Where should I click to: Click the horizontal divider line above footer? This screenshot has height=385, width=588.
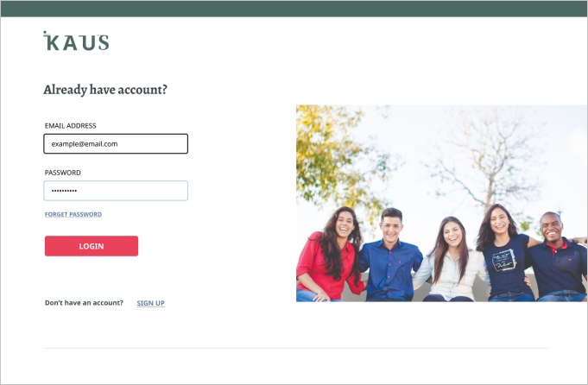(x=296, y=348)
